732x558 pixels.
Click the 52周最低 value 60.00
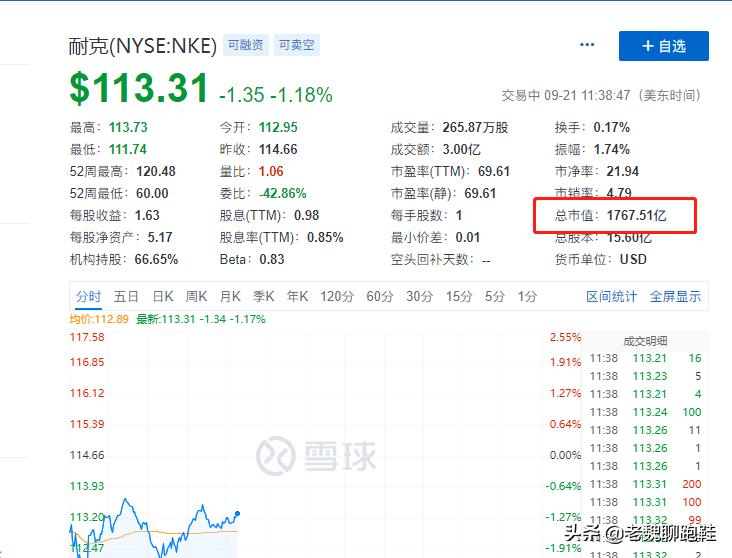152,193
